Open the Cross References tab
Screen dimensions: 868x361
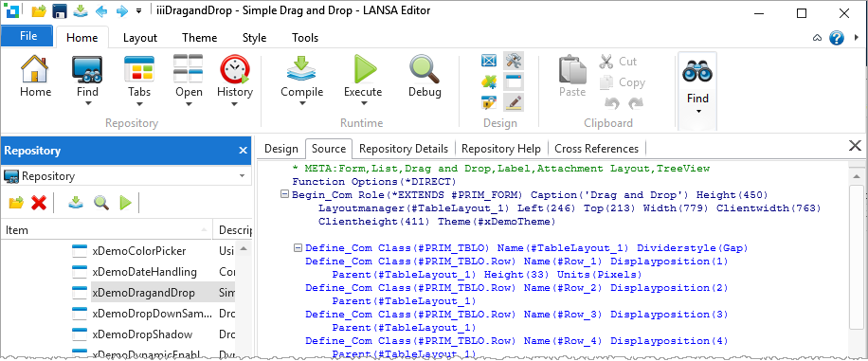(x=596, y=149)
